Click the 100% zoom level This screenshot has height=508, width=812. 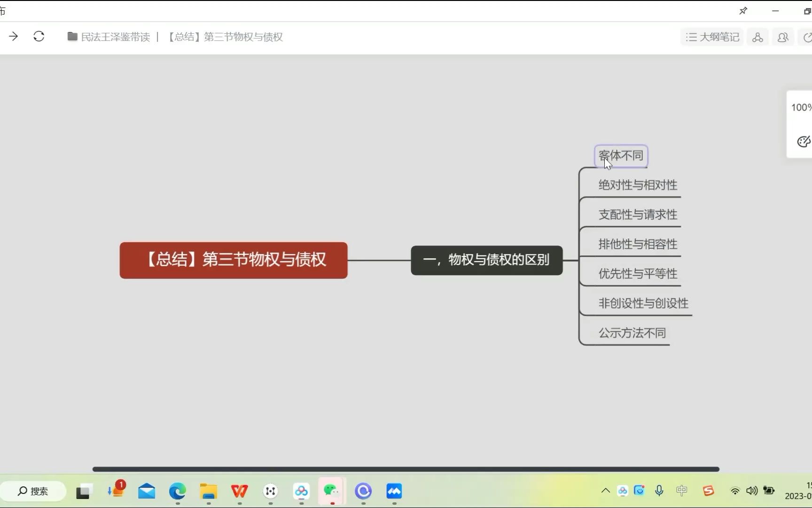tap(801, 107)
